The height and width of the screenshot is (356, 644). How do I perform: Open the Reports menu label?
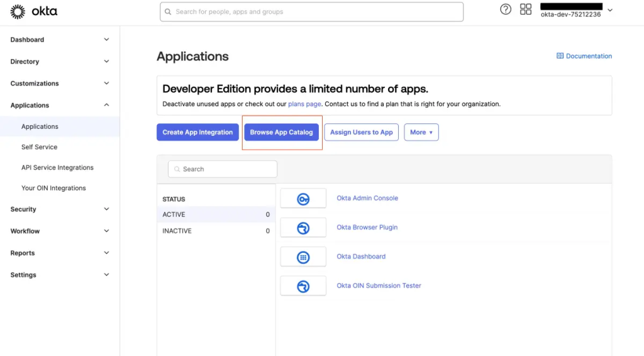(x=23, y=253)
